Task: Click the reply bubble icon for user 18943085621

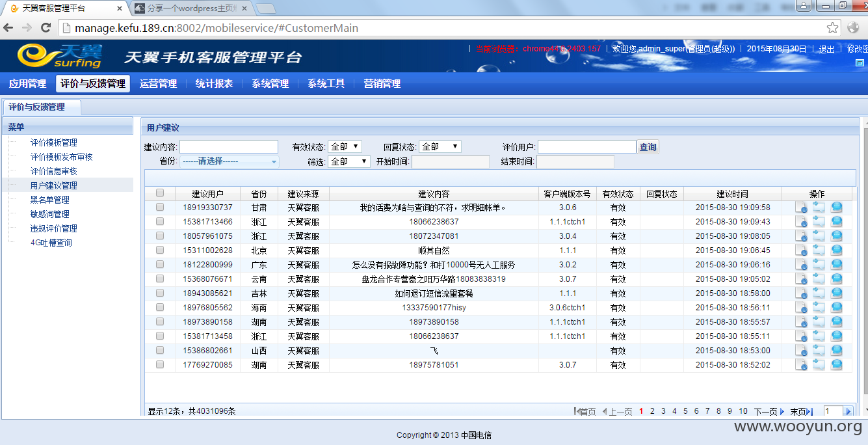Action: pos(837,293)
